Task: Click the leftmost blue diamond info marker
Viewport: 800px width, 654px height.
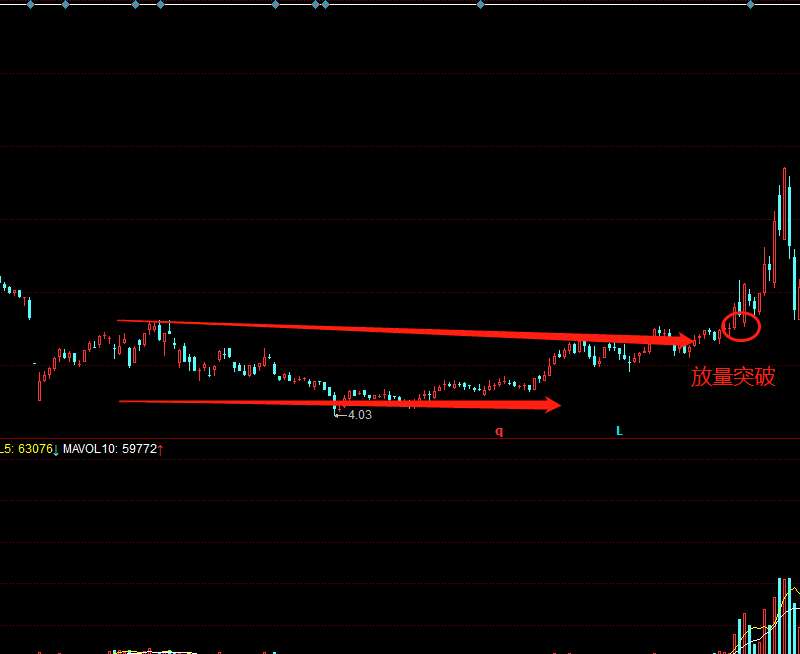Action: click(30, 5)
